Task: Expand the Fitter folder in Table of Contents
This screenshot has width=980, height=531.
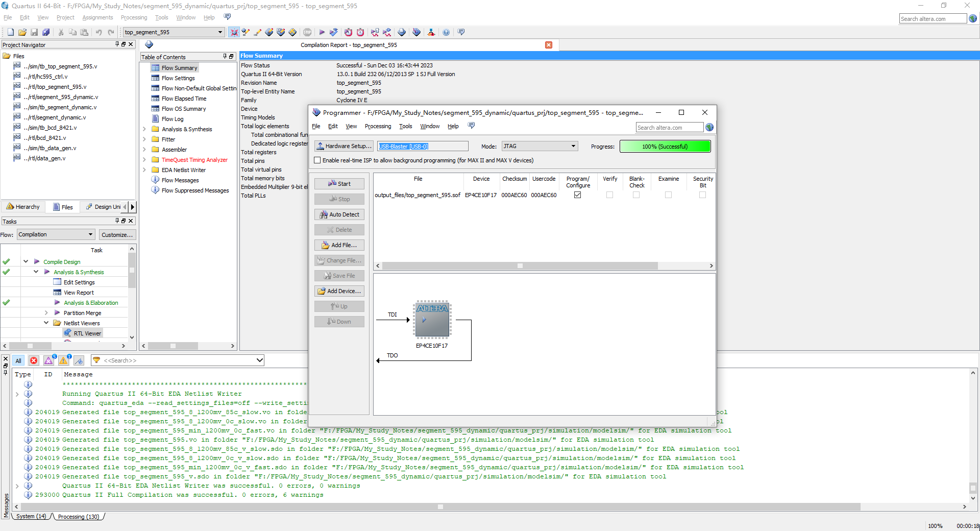Action: (x=144, y=139)
